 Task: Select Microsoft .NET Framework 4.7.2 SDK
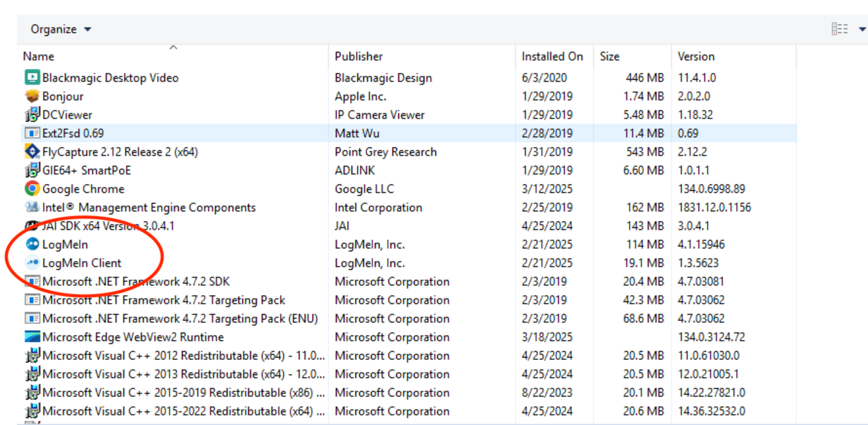click(x=136, y=281)
